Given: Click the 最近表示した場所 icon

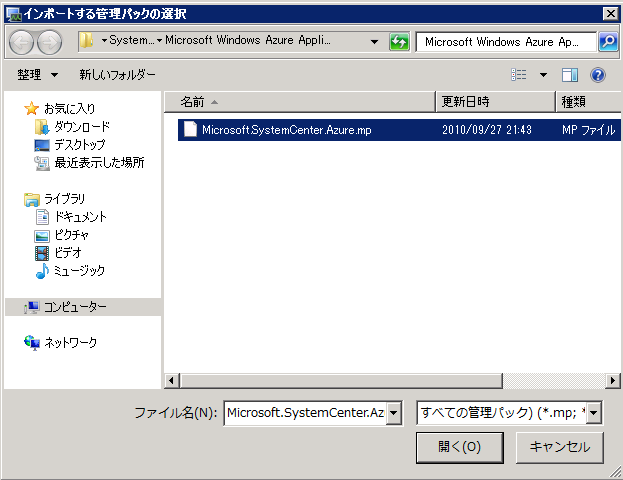Looking at the screenshot, I should click(42, 163).
